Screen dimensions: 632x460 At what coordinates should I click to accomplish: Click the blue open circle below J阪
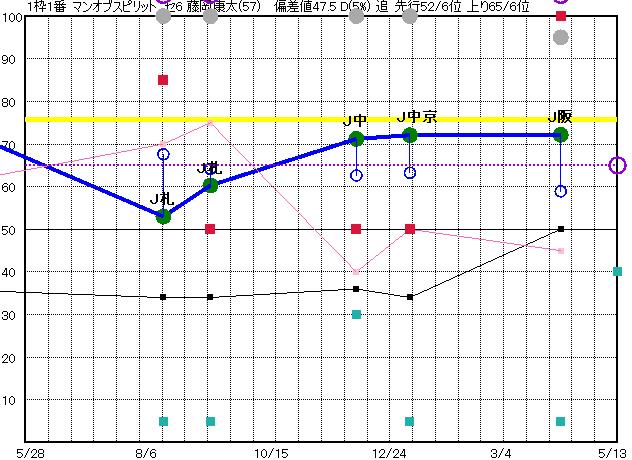click(561, 191)
